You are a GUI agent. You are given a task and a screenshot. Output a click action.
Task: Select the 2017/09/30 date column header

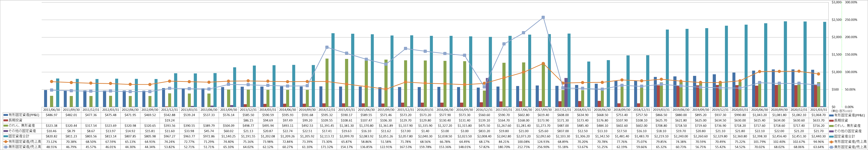pyautogui.click(x=543, y=110)
